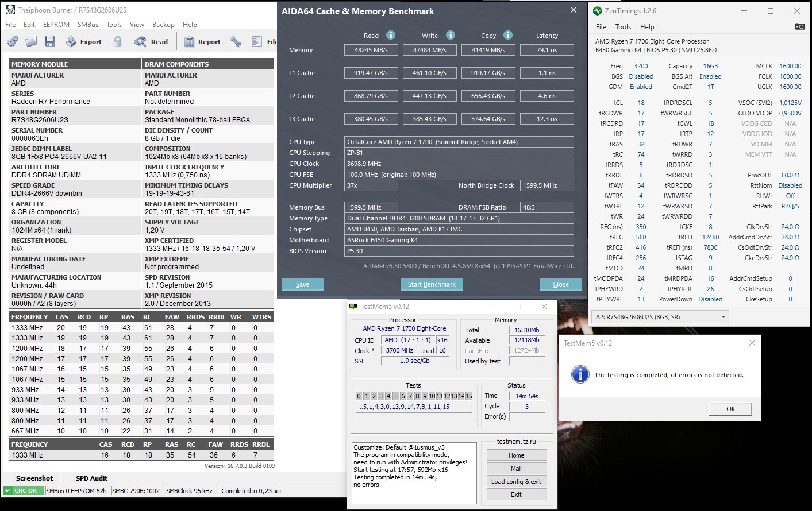Switch to the SPD Audit tab
Screen dimensions: 812x511
pyautogui.click(x=91, y=478)
